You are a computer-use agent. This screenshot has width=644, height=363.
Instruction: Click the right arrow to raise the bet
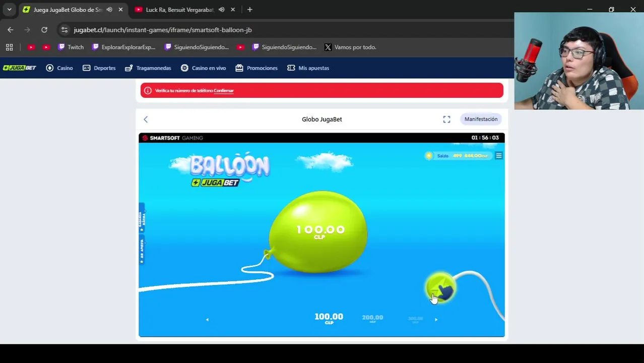pyautogui.click(x=436, y=319)
